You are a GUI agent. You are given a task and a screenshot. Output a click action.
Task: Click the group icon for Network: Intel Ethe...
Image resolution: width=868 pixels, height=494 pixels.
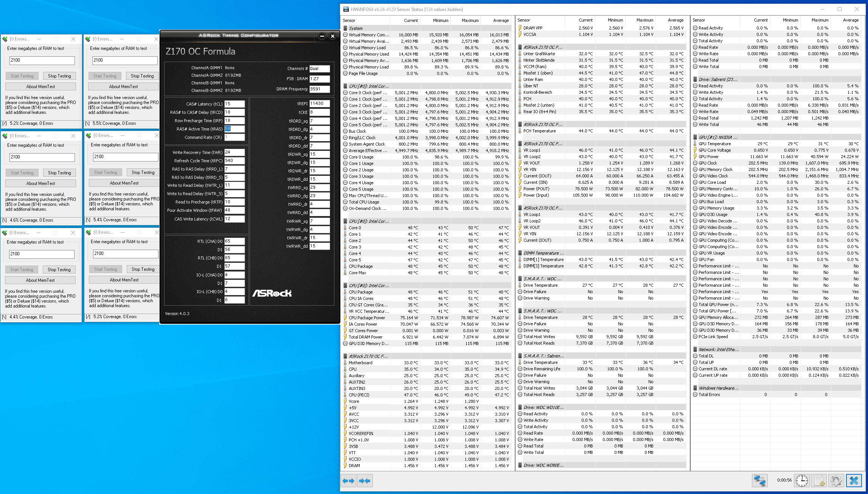click(x=695, y=350)
